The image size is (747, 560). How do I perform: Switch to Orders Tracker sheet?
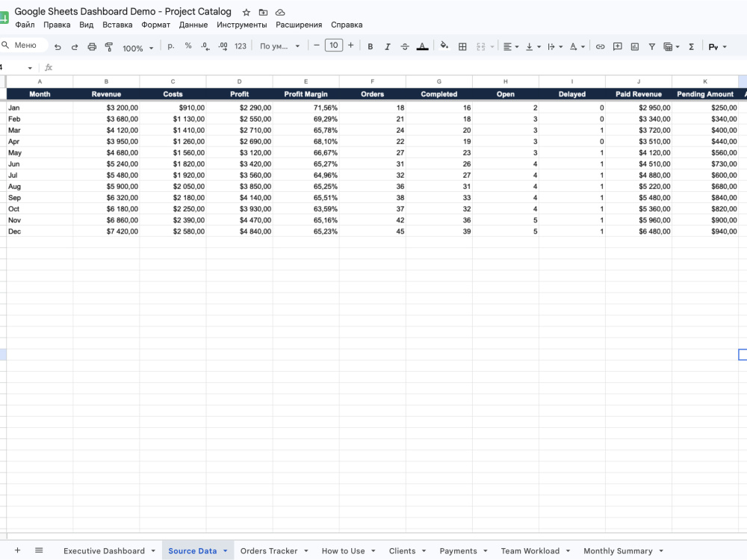tap(269, 551)
